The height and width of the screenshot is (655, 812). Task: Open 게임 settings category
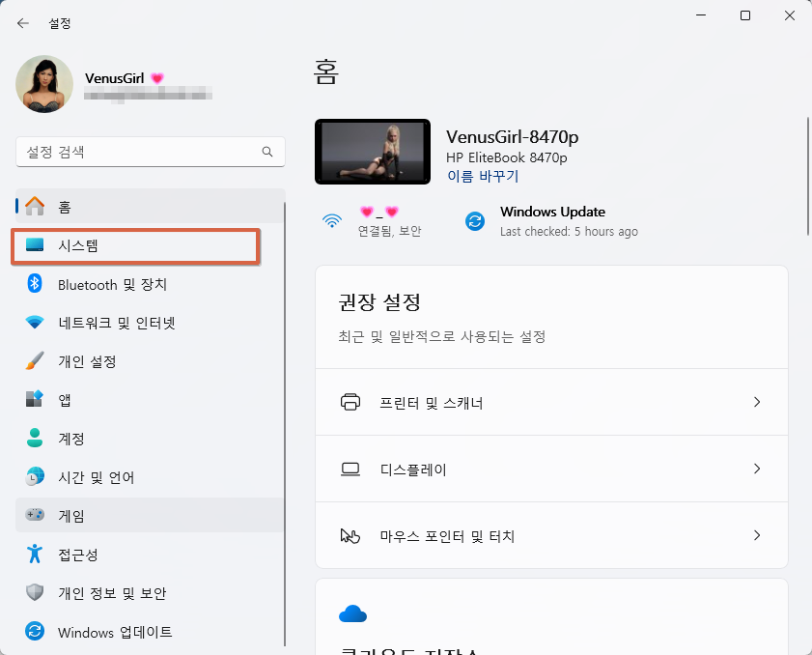click(151, 515)
